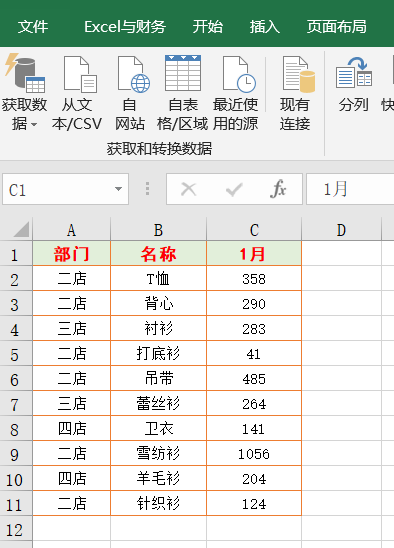
Task: Switch to the 插入 tab
Action: tap(265, 27)
